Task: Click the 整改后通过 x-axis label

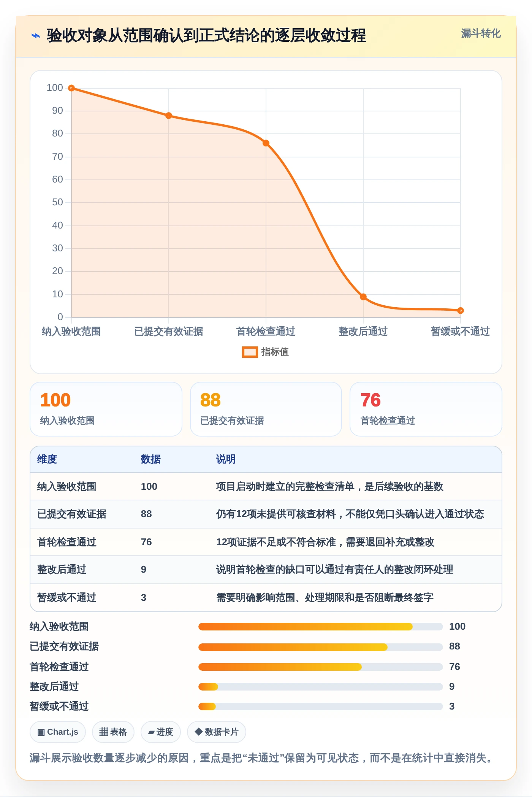Action: pos(363,332)
